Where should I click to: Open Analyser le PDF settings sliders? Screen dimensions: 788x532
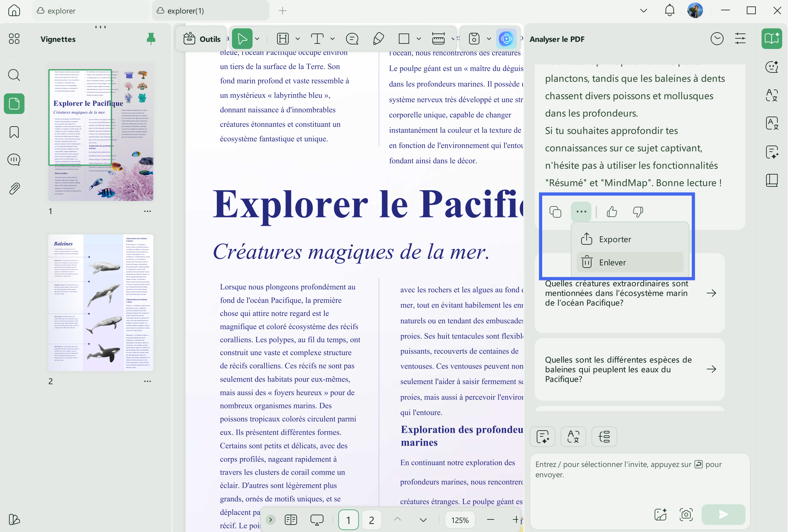point(740,39)
